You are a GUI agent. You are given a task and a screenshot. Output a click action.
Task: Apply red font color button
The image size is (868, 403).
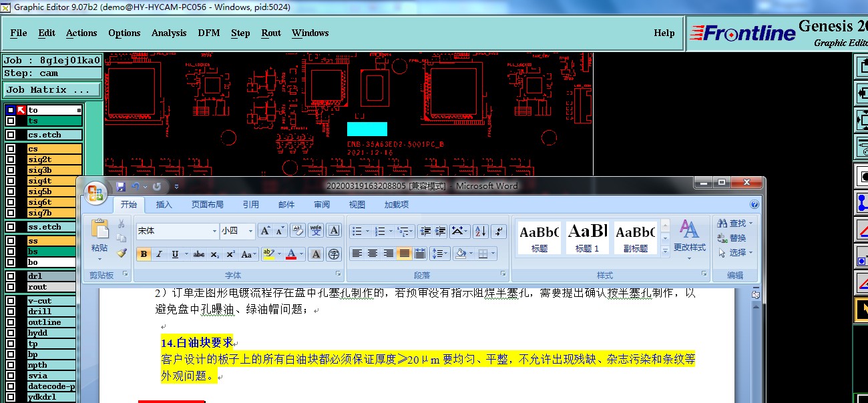pos(291,254)
